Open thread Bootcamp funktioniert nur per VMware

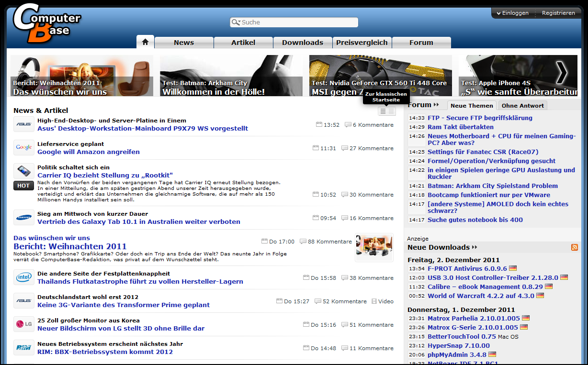coord(489,195)
